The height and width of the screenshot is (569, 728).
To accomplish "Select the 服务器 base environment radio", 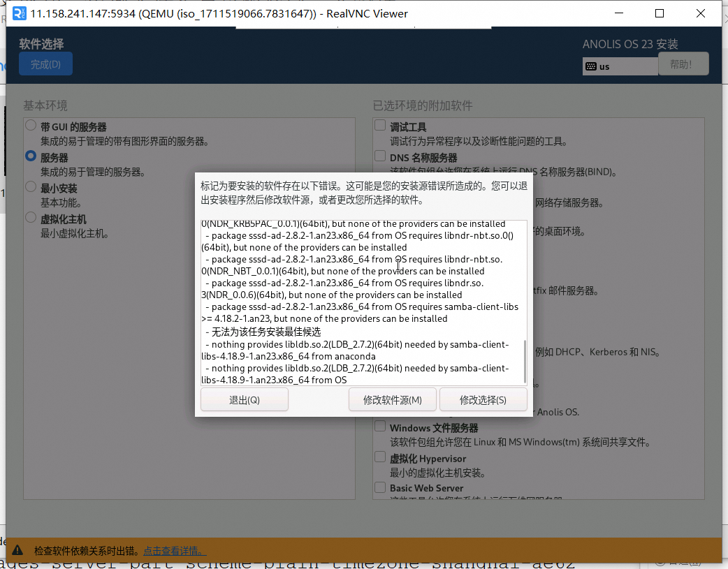I will 31,156.
